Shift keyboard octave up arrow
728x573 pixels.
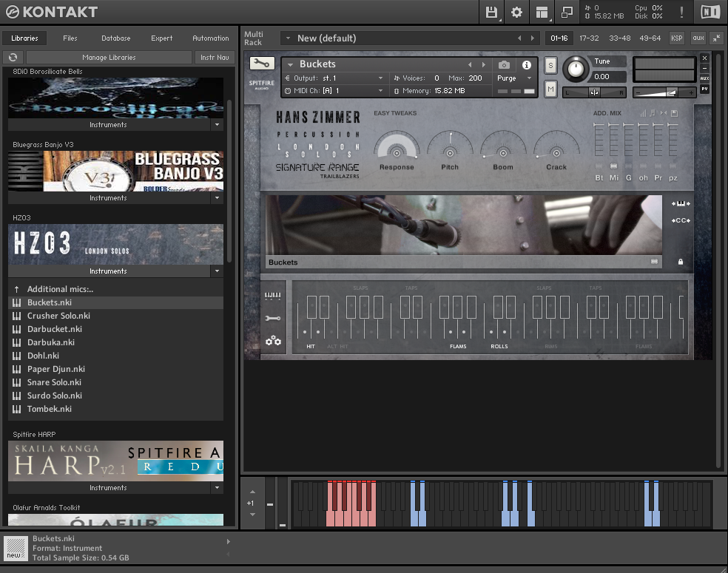click(x=252, y=492)
